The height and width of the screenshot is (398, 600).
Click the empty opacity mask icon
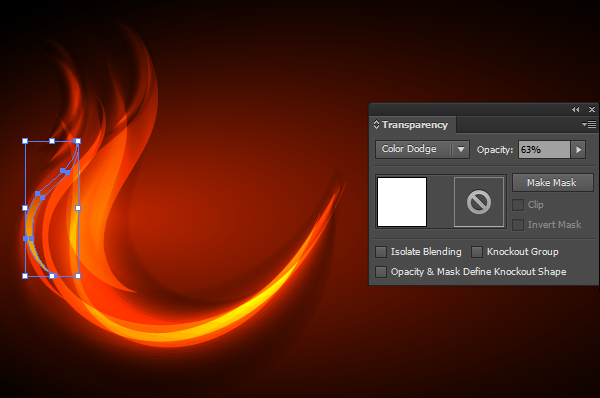479,202
